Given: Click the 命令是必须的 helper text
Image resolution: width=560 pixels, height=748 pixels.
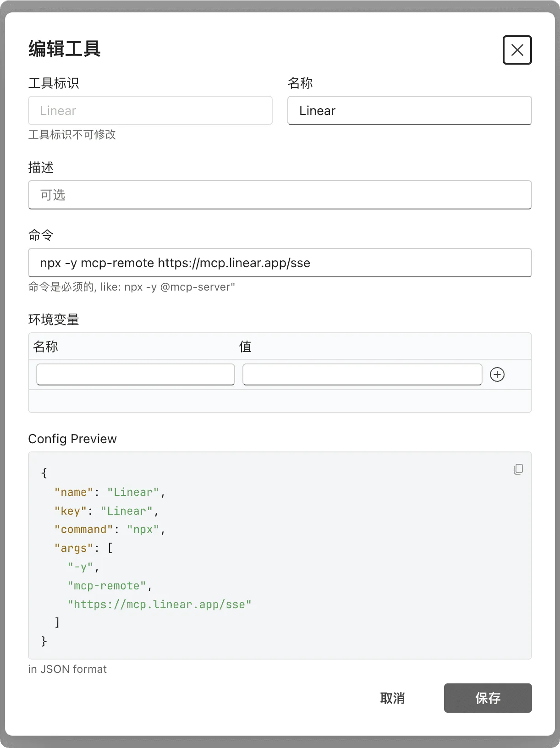Looking at the screenshot, I should click(132, 287).
